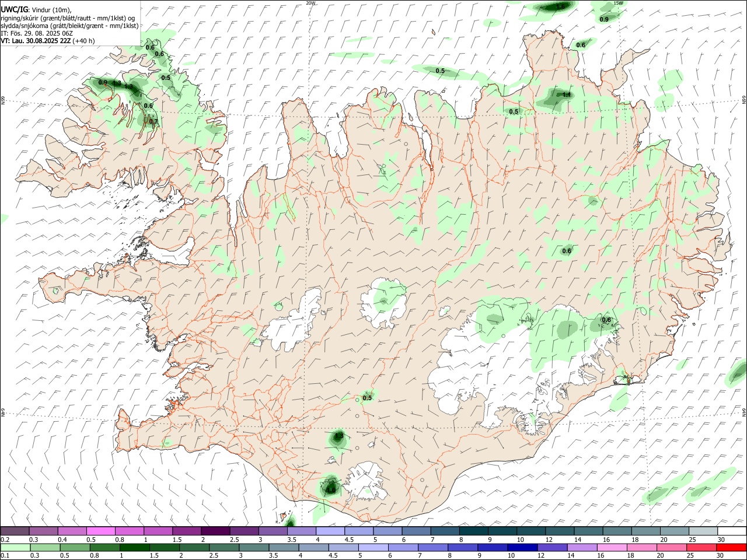Viewport: 747px width, 560px height.
Task: Click lower rain-scale swatch between 8 and 9
Action: [x=463, y=547]
